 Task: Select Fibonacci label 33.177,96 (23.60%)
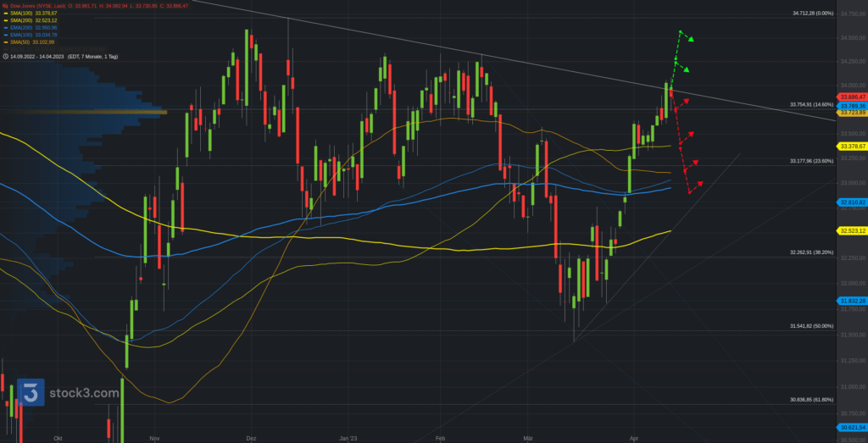click(x=811, y=161)
